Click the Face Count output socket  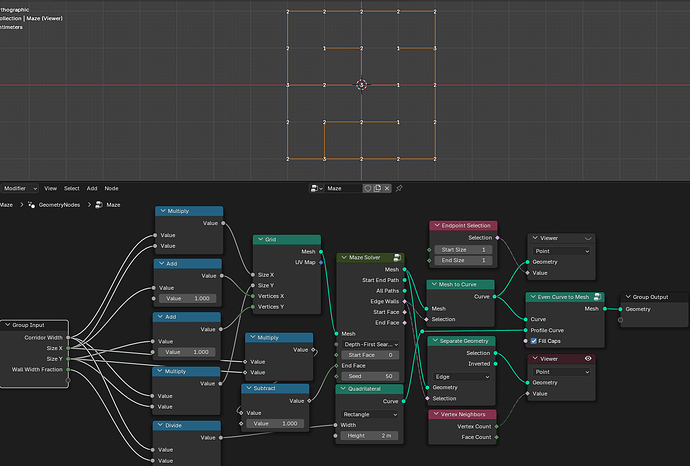(x=496, y=437)
